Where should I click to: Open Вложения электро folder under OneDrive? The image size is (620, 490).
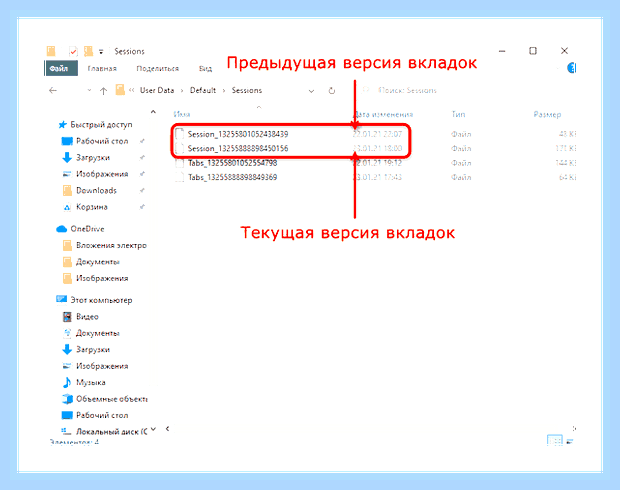(x=112, y=246)
